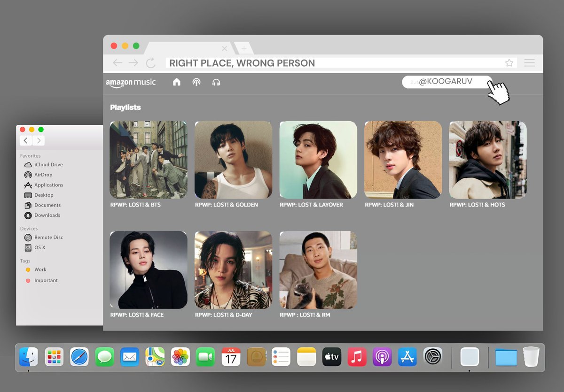The image size is (564, 392).
Task: Open FaceTime from the dock
Action: pyautogui.click(x=205, y=357)
